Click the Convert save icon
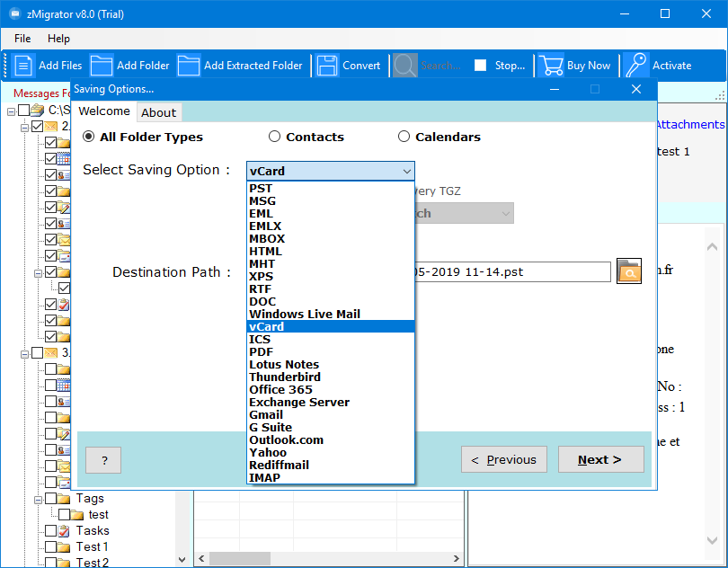 pos(327,66)
